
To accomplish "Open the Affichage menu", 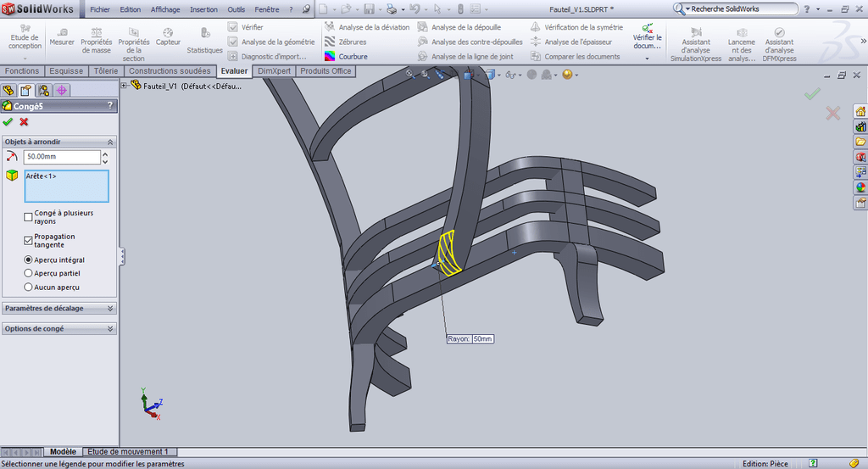I will point(165,9).
